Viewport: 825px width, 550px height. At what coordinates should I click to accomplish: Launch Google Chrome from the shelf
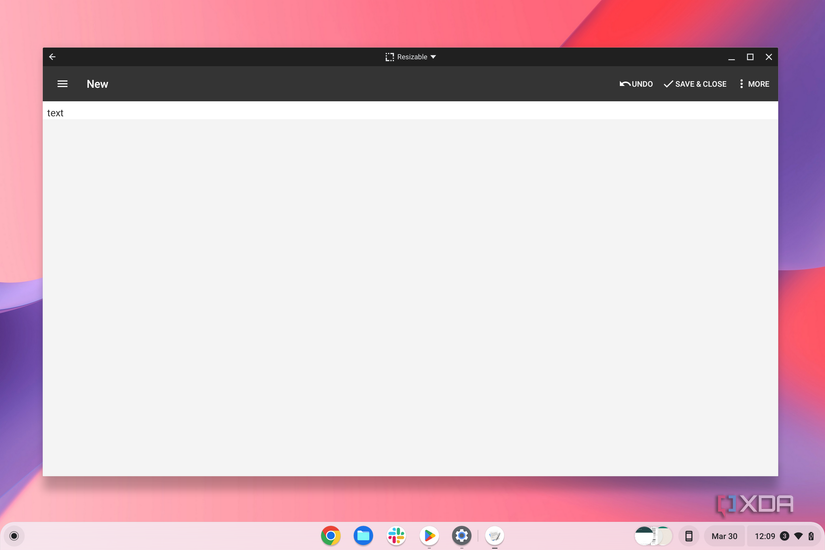pyautogui.click(x=330, y=536)
